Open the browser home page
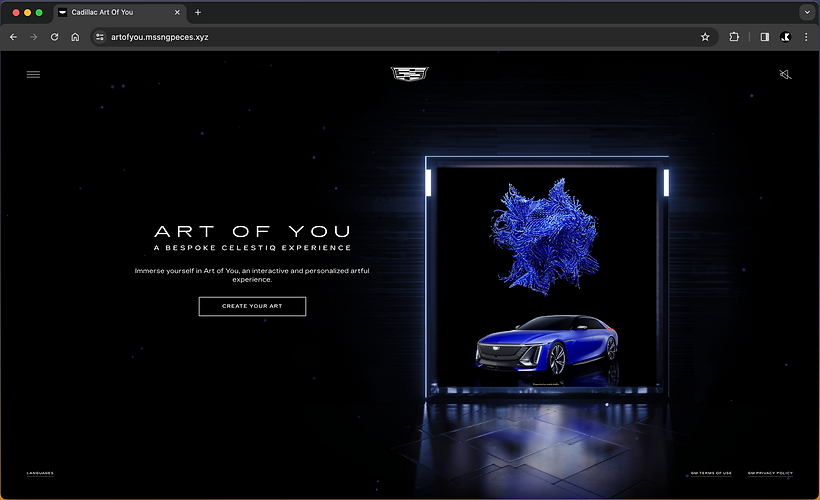 [75, 37]
